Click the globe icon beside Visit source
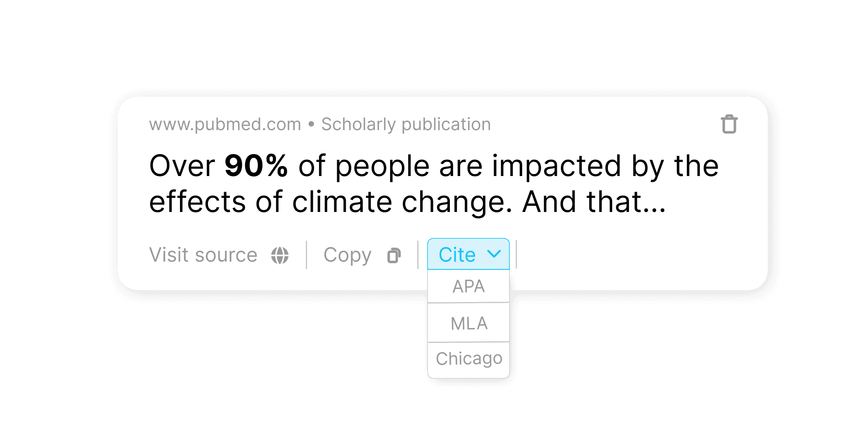 [280, 255]
